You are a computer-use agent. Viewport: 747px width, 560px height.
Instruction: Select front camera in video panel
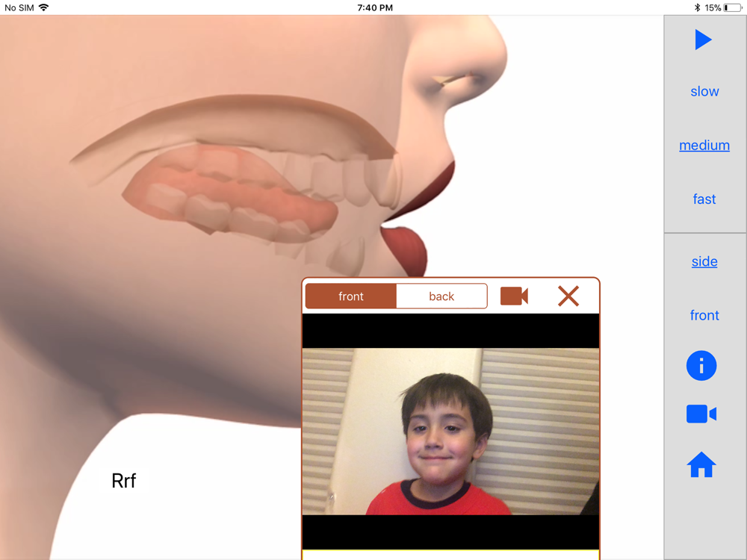click(x=350, y=296)
